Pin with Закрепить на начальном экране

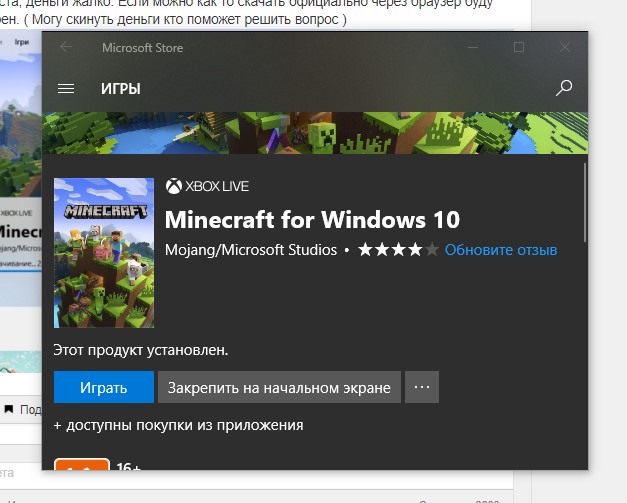point(279,387)
